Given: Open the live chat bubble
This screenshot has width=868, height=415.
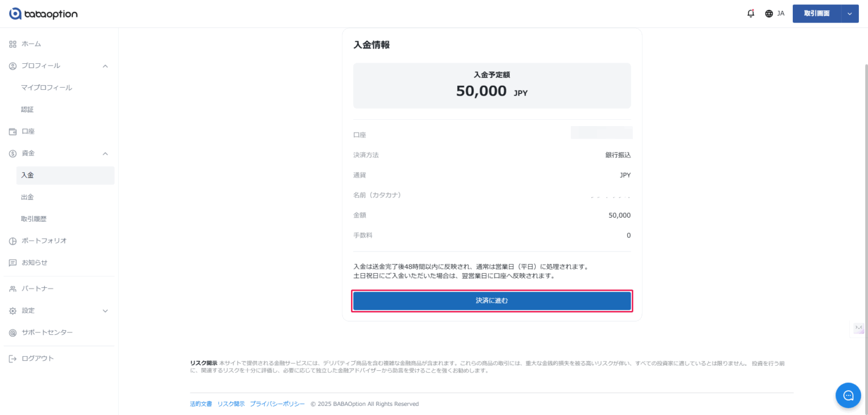Looking at the screenshot, I should tap(848, 395).
